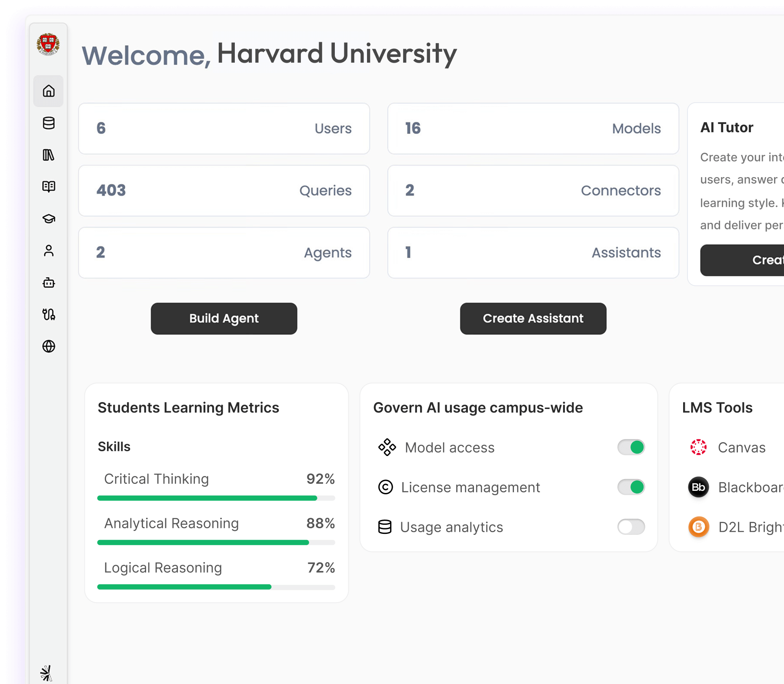
Task: Click the graduation cap sidebar icon
Action: 49,218
